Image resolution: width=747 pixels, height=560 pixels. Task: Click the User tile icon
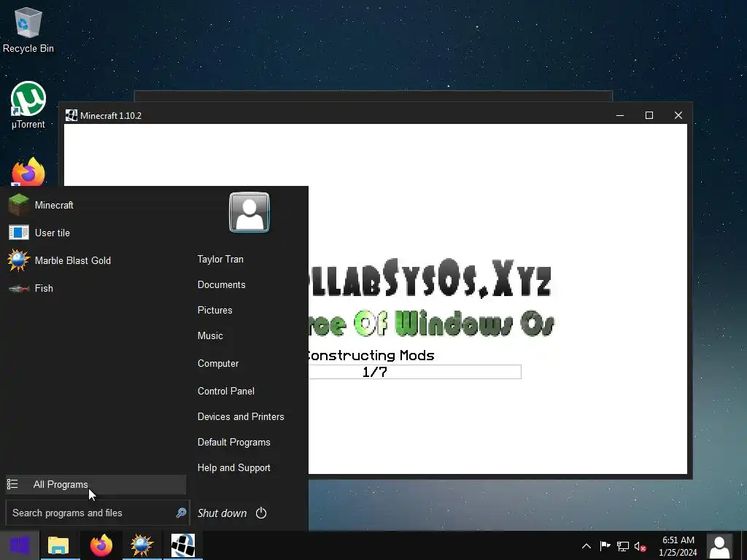[18, 233]
